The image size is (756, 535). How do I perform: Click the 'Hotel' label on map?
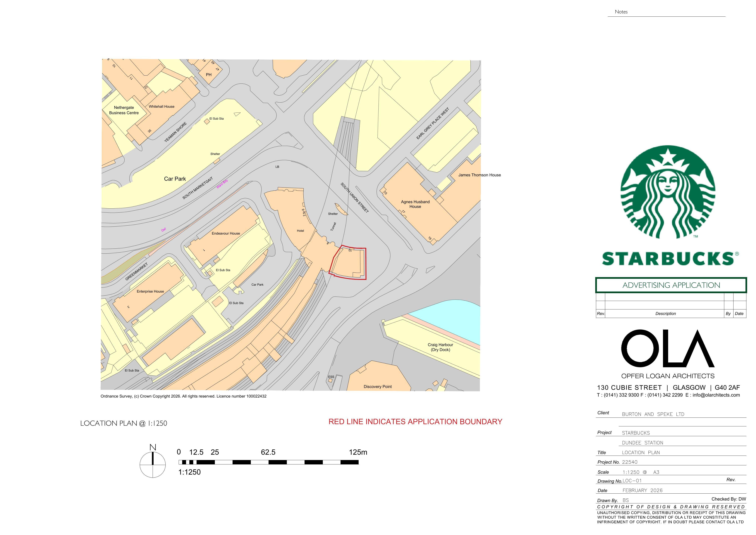click(300, 231)
